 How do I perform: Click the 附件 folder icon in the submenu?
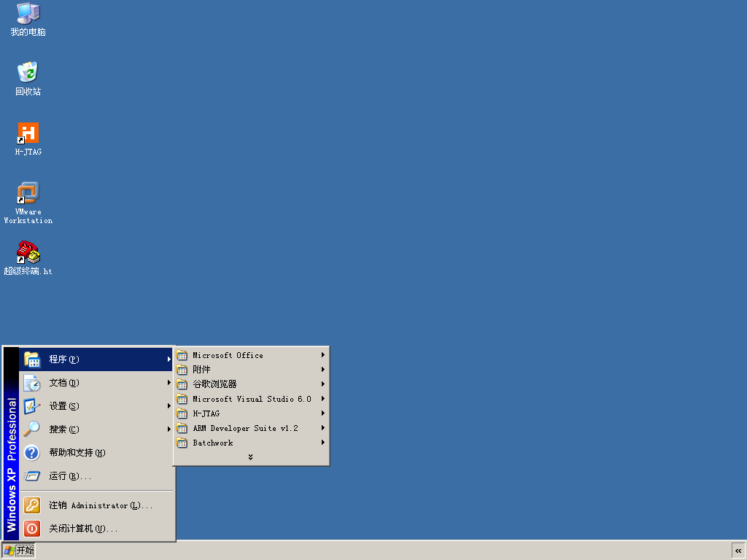(182, 370)
